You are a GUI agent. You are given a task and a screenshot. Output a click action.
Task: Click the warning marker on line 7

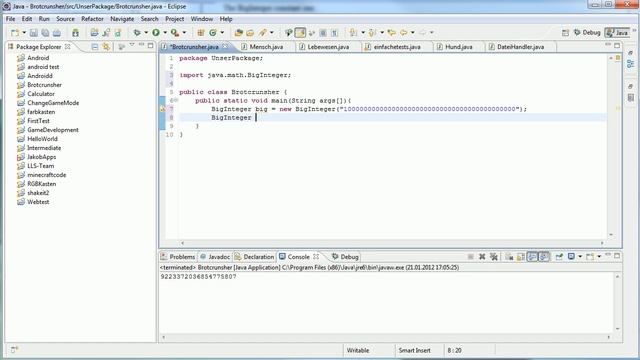[x=162, y=109]
